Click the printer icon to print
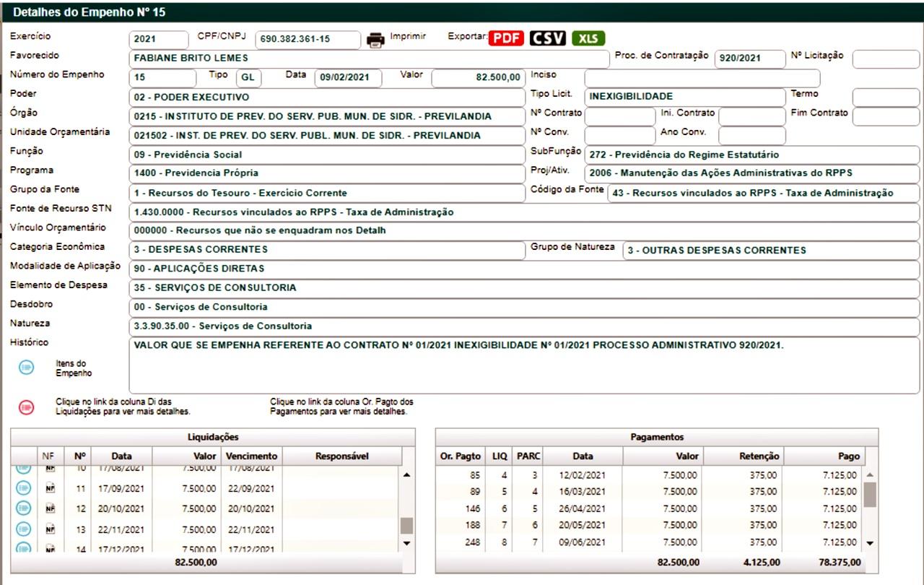The width and height of the screenshot is (924, 585). (376, 40)
